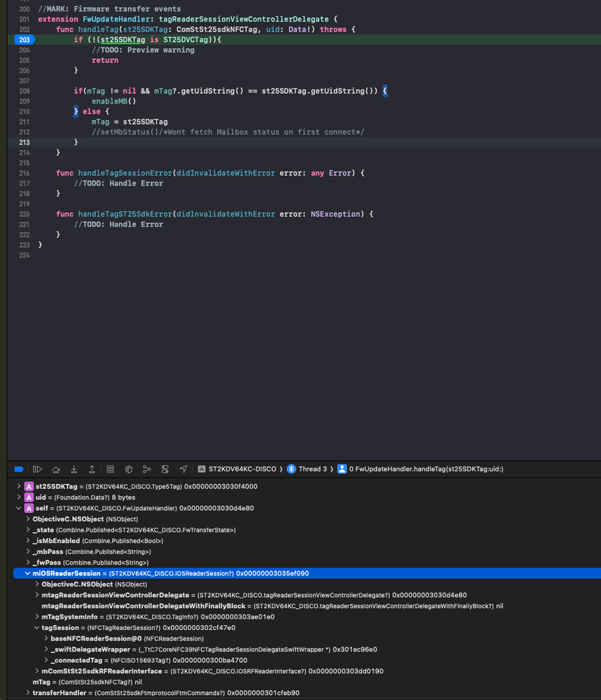Open the handleTag stack frame selector
Image resolution: width=601 pixels, height=700 pixels.
(420, 469)
